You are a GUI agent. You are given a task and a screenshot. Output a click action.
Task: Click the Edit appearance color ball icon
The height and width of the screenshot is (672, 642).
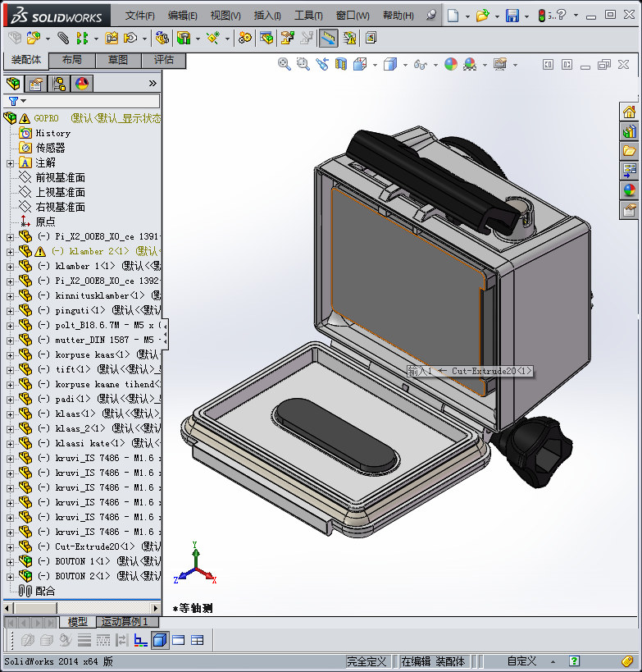click(451, 64)
